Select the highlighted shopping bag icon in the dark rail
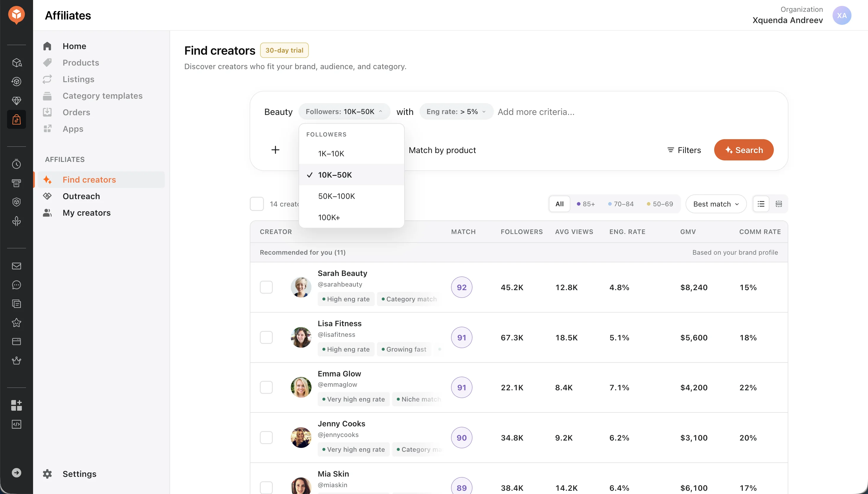The image size is (868, 494). click(x=16, y=119)
